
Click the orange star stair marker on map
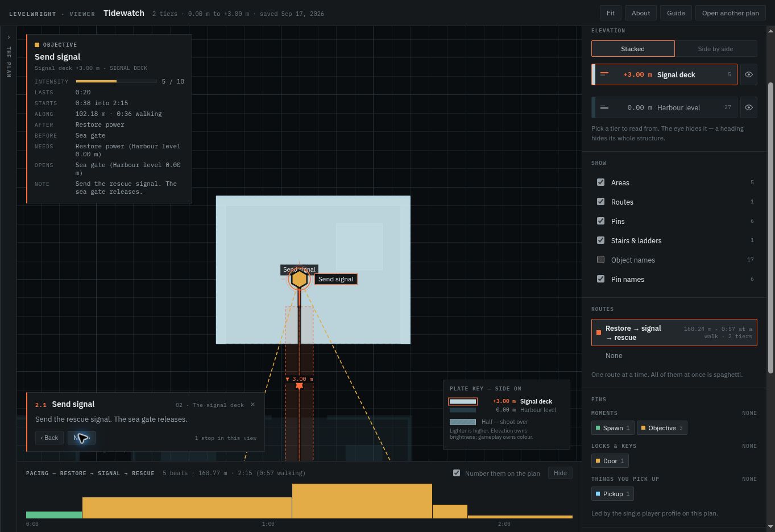(299, 386)
